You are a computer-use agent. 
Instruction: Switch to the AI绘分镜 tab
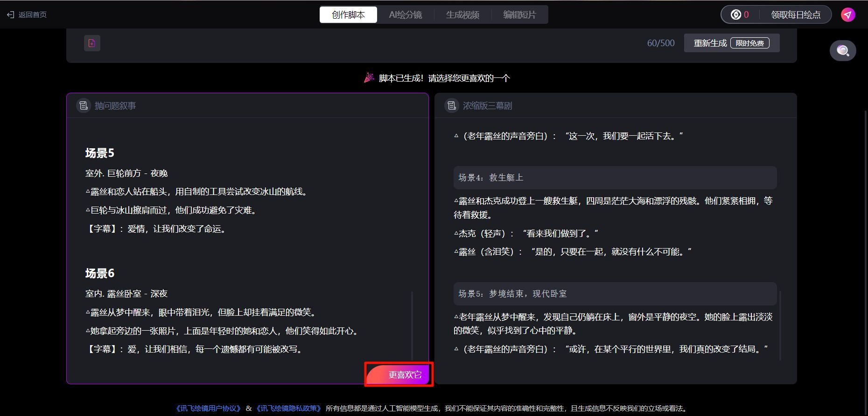coord(406,15)
